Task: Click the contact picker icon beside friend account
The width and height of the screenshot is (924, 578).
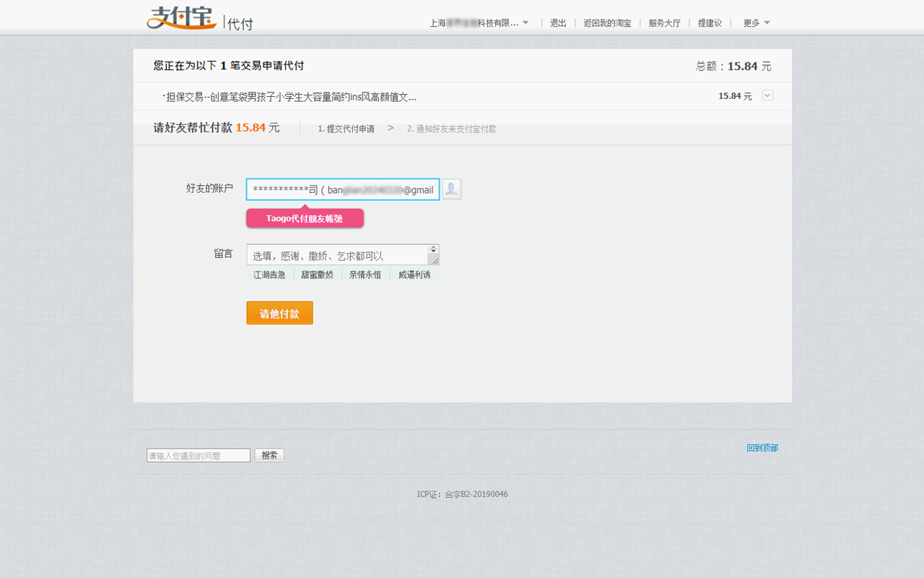Action: [450, 189]
